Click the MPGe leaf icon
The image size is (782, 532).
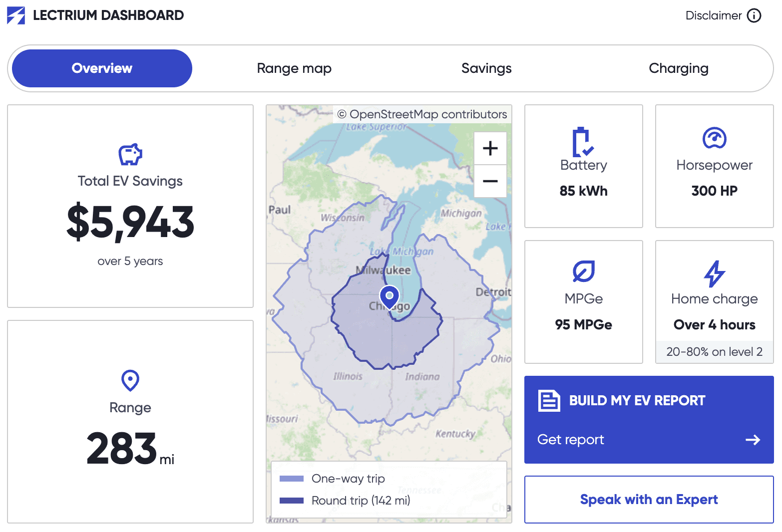point(584,271)
